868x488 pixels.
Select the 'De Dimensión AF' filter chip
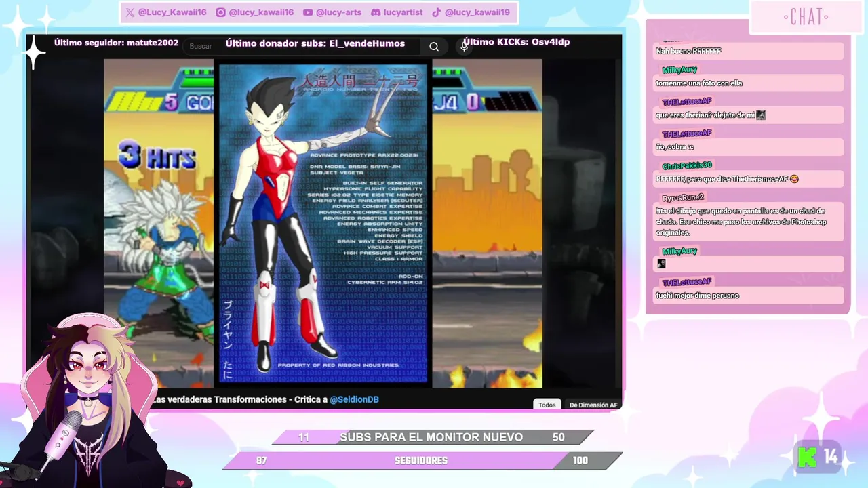tap(593, 405)
